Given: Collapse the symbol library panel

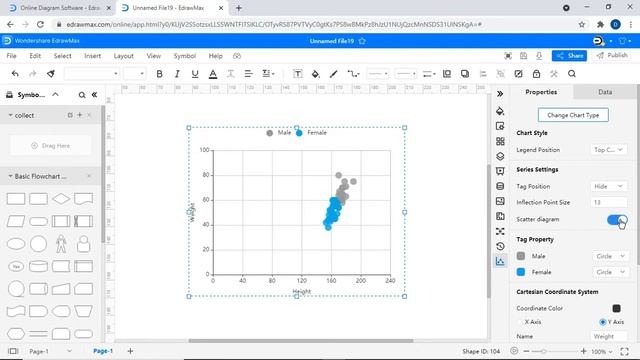Looking at the screenshot, I should (x=94, y=95).
